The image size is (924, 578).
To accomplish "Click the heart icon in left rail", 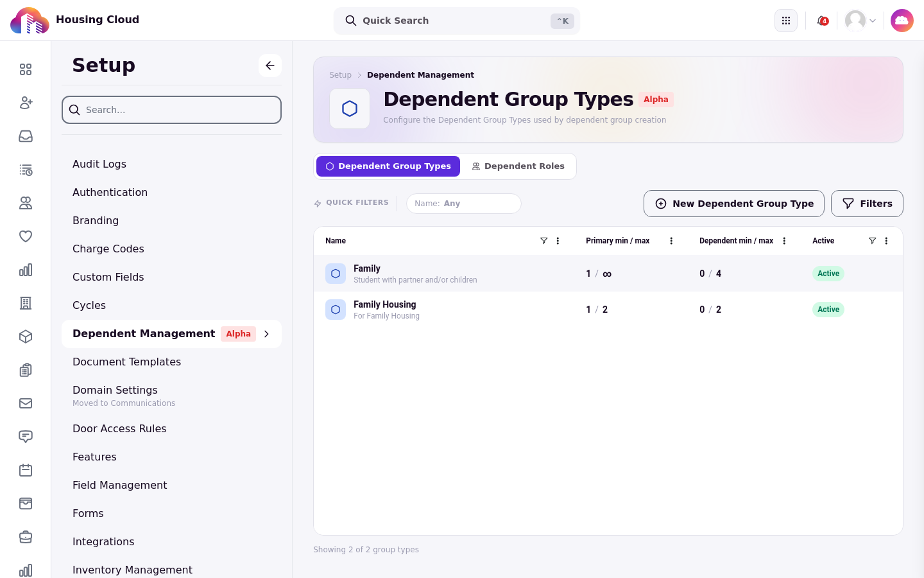I will coord(26,236).
